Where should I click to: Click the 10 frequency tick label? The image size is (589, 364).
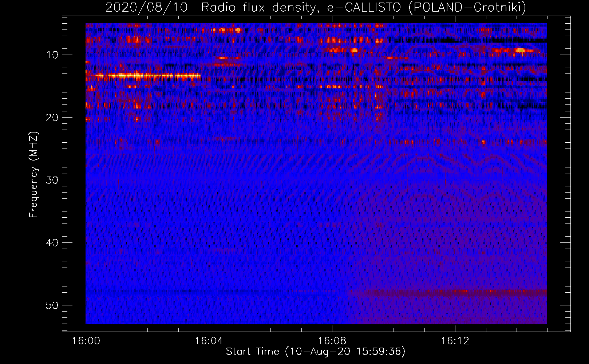tap(52, 55)
